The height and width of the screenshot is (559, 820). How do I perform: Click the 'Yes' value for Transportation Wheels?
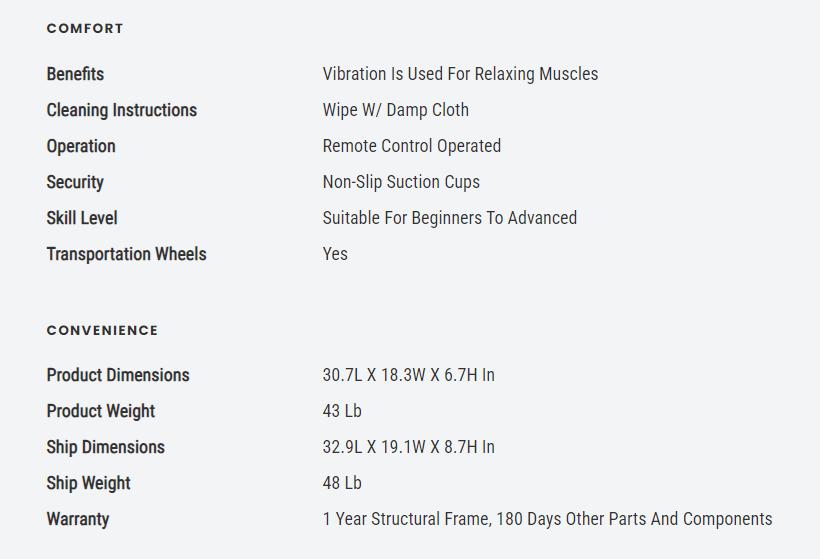point(335,254)
